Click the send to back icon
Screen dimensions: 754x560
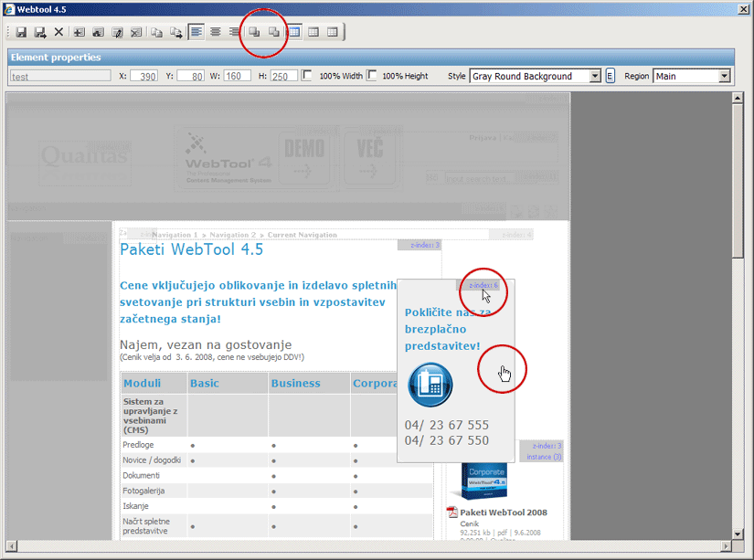click(273, 32)
